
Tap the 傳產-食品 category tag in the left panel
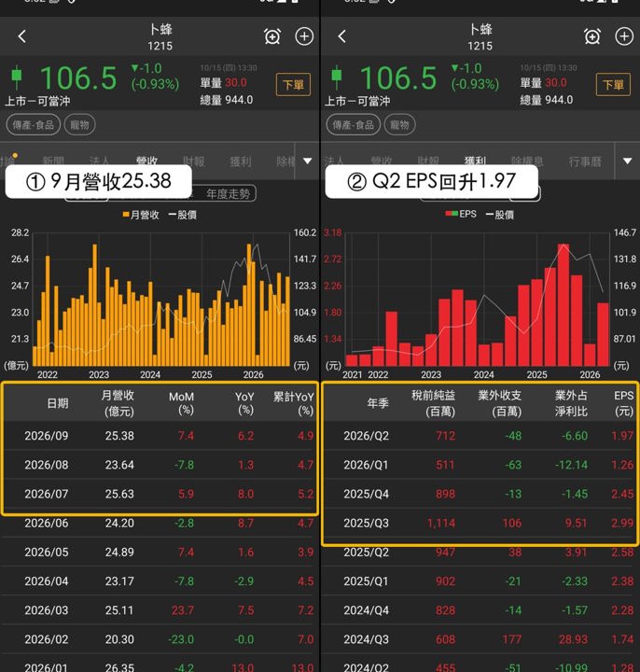(34, 125)
